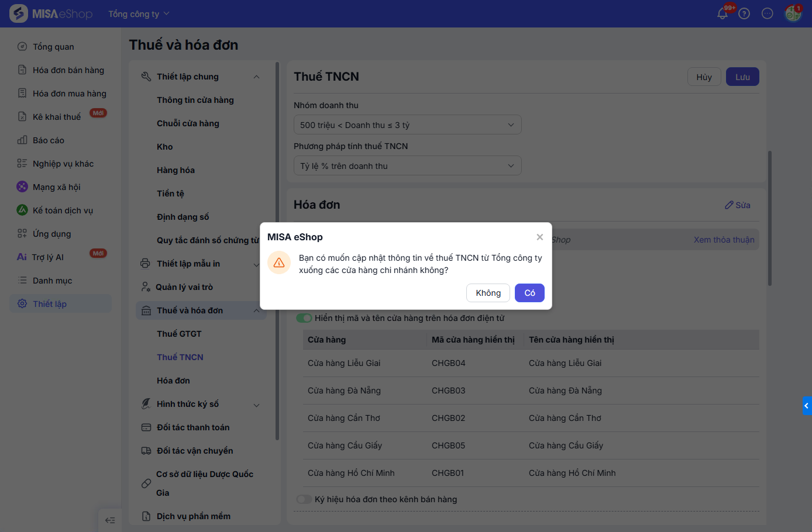Click the Dịch vụ phần mềm document icon
Viewport: 812px width, 532px height.
click(146, 516)
